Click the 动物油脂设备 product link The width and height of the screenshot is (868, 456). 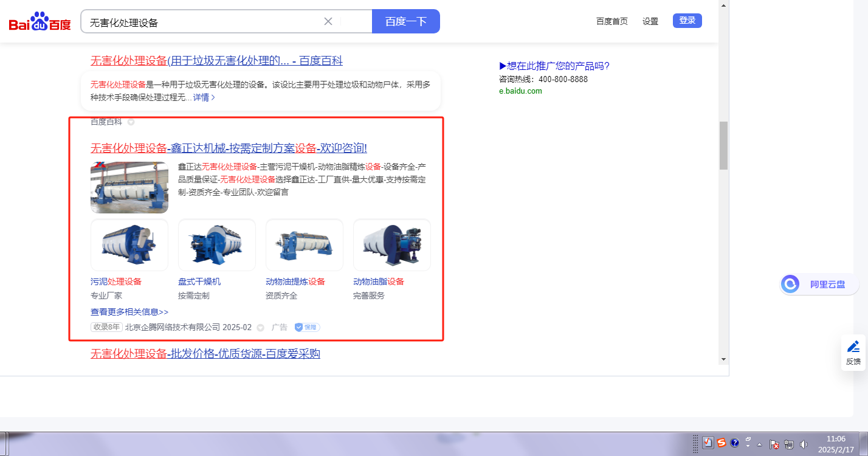point(379,282)
